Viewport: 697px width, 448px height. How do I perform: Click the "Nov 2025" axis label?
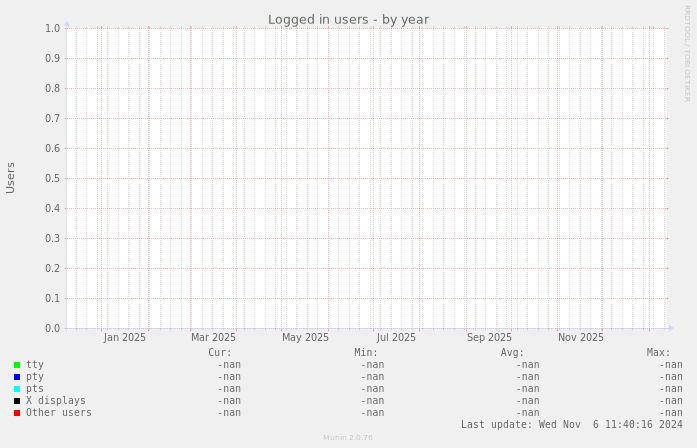[x=581, y=338]
